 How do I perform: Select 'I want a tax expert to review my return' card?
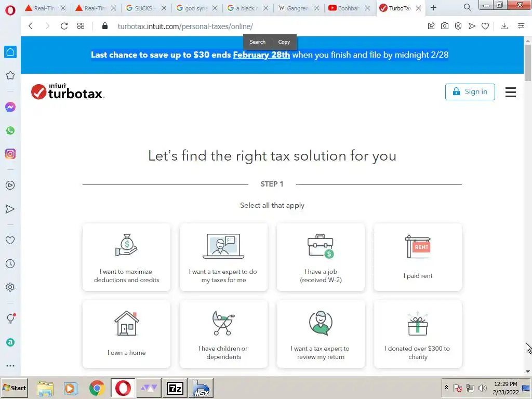[321, 334]
